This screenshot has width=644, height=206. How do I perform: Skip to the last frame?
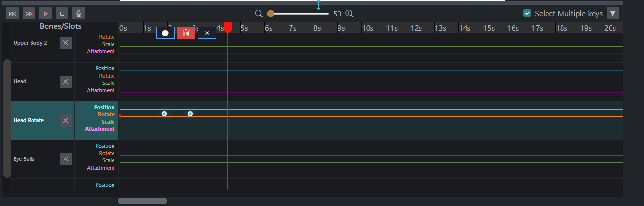point(29,14)
